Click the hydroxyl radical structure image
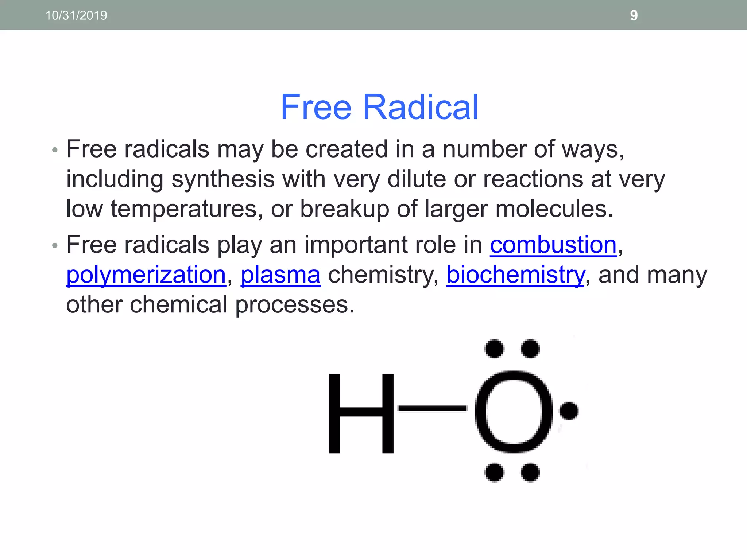747x560 pixels. (x=453, y=410)
